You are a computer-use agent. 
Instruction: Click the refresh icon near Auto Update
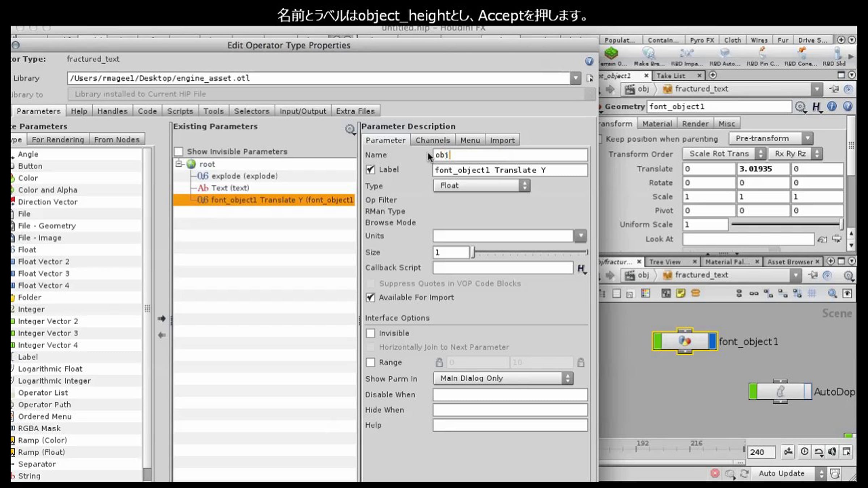coord(744,474)
